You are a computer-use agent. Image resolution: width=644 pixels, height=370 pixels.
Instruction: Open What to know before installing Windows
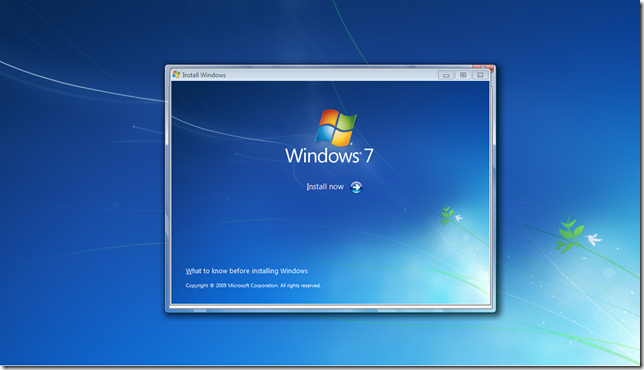point(246,271)
